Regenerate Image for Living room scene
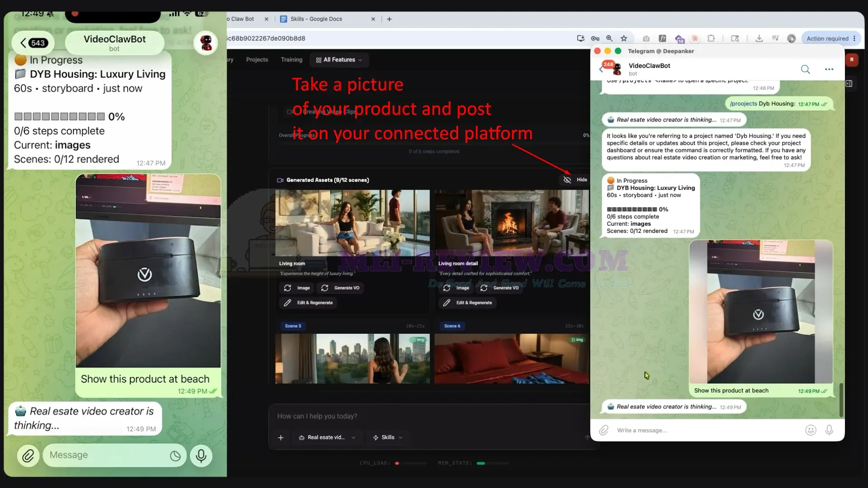Image resolution: width=868 pixels, height=488 pixels. [x=297, y=288]
